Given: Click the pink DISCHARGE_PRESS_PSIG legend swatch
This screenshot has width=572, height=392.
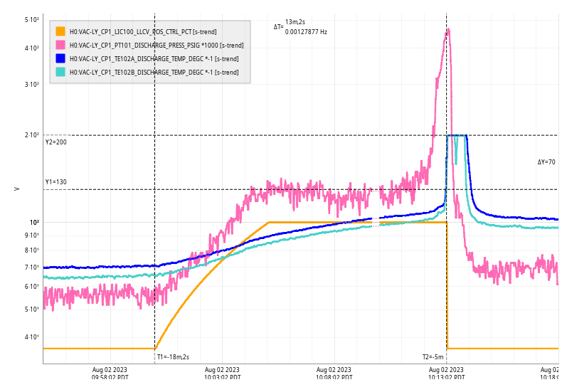Looking at the screenshot, I should (60, 45).
